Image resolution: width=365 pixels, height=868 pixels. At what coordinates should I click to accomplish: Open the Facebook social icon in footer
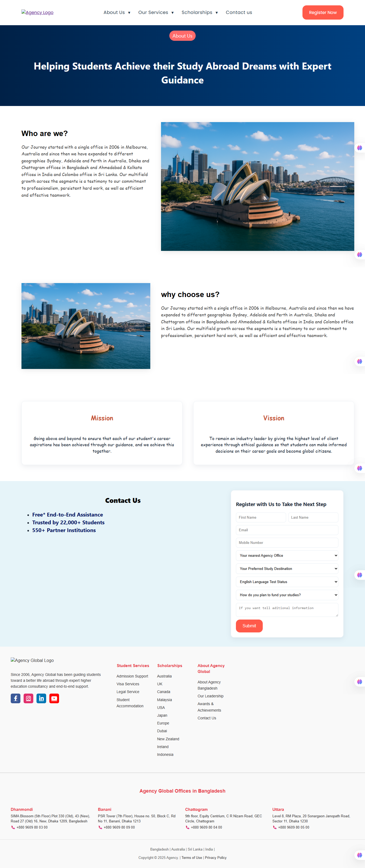(x=16, y=698)
